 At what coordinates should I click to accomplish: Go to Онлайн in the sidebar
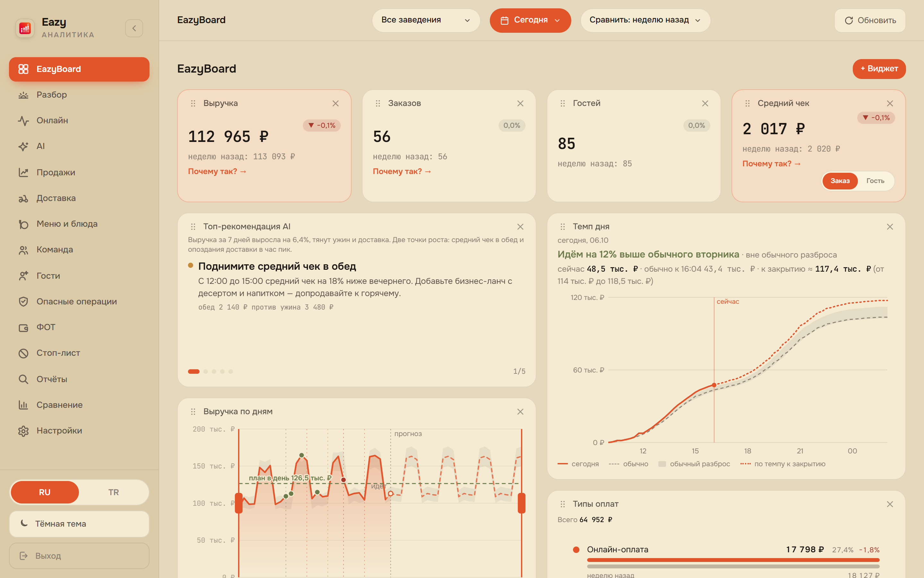coord(79,120)
